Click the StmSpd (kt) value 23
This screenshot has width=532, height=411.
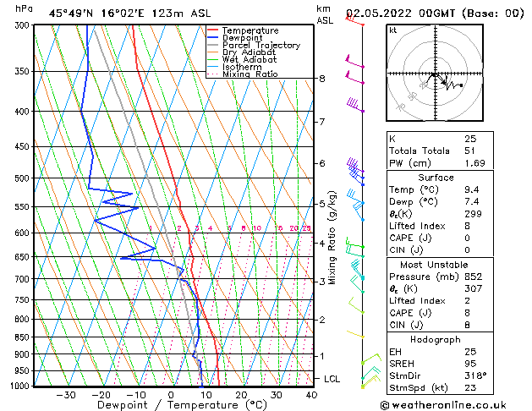[470, 388]
